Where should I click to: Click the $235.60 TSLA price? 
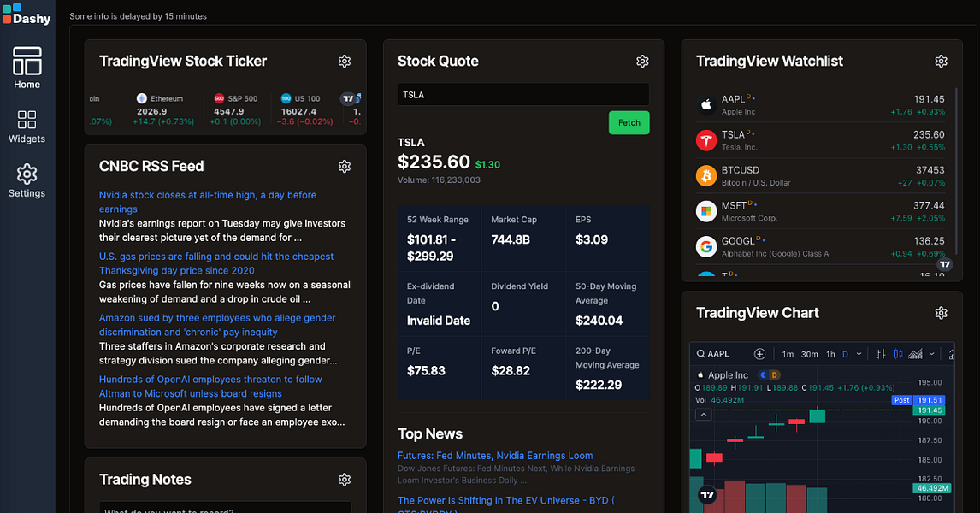434,162
